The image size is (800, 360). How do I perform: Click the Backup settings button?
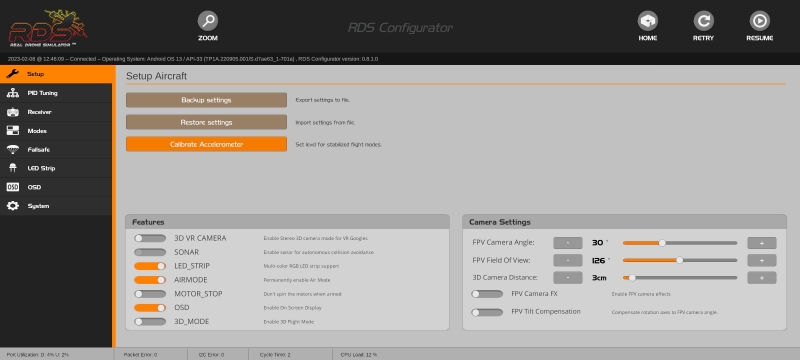(206, 100)
